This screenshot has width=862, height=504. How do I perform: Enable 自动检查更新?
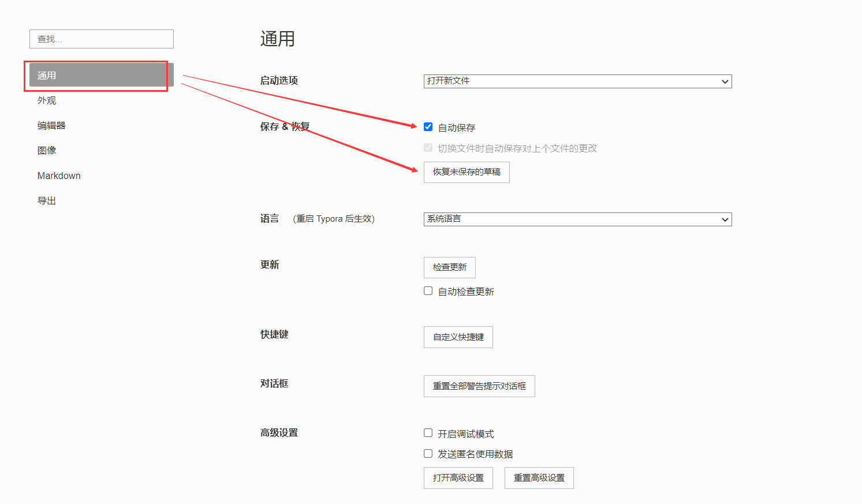pos(428,290)
